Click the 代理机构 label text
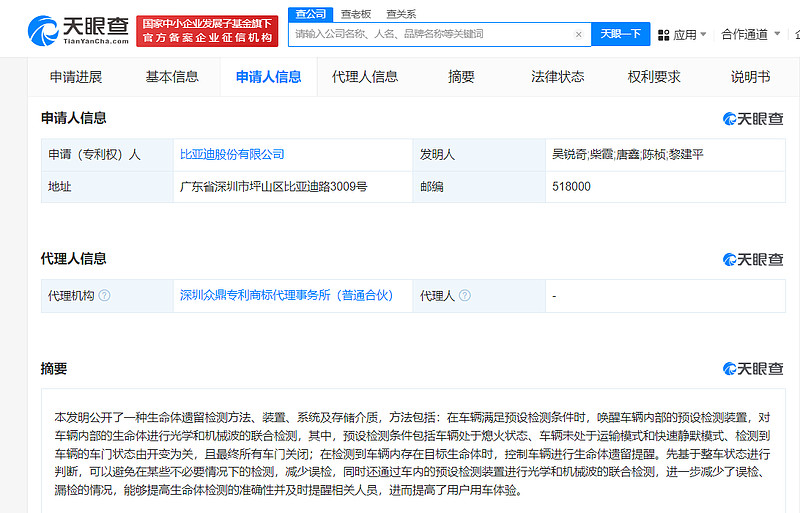The width and height of the screenshot is (800, 513). (x=71, y=295)
